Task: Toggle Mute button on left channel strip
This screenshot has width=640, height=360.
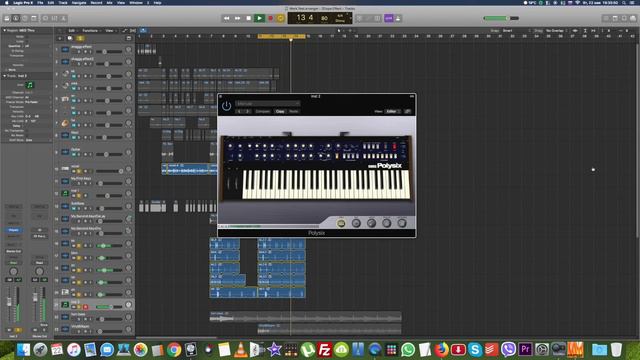Action: (9, 330)
